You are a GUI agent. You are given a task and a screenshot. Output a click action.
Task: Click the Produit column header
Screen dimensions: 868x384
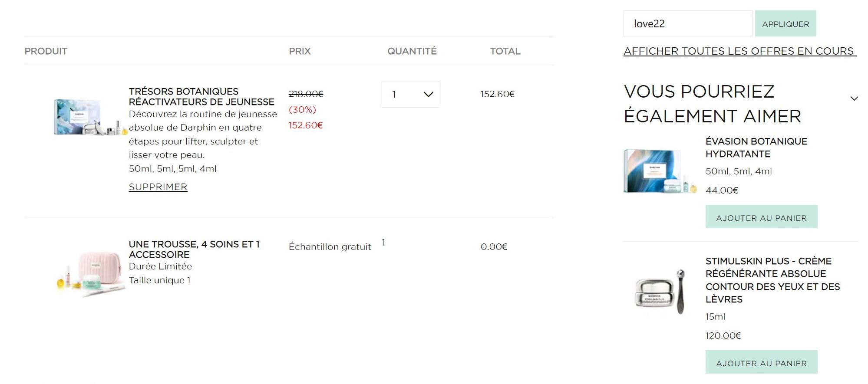point(46,51)
